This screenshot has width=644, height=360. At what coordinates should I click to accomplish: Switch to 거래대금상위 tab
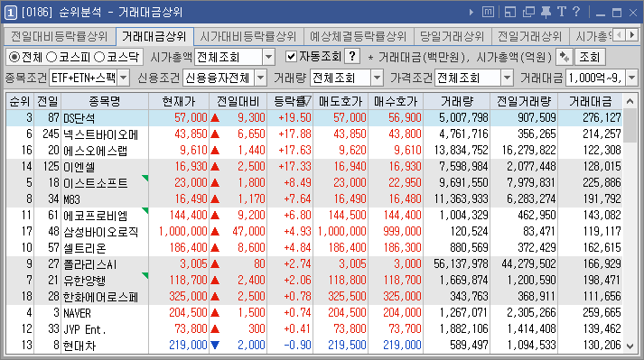154,36
